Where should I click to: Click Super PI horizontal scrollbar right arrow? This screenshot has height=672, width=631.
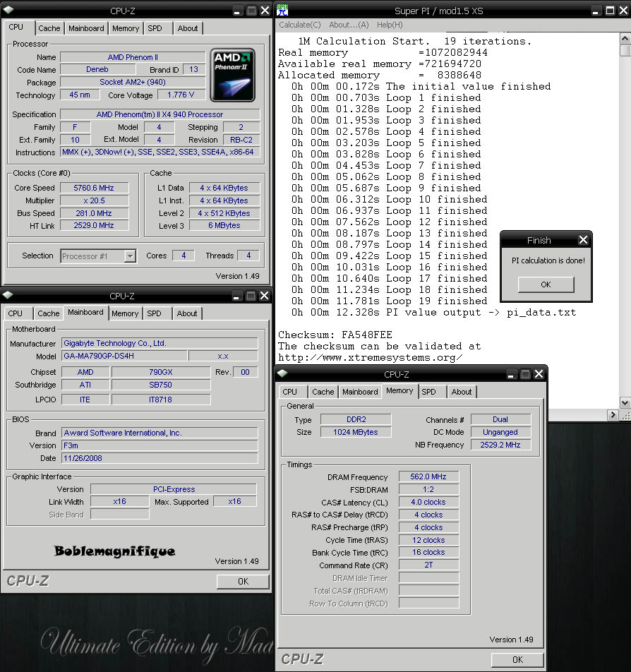613,414
